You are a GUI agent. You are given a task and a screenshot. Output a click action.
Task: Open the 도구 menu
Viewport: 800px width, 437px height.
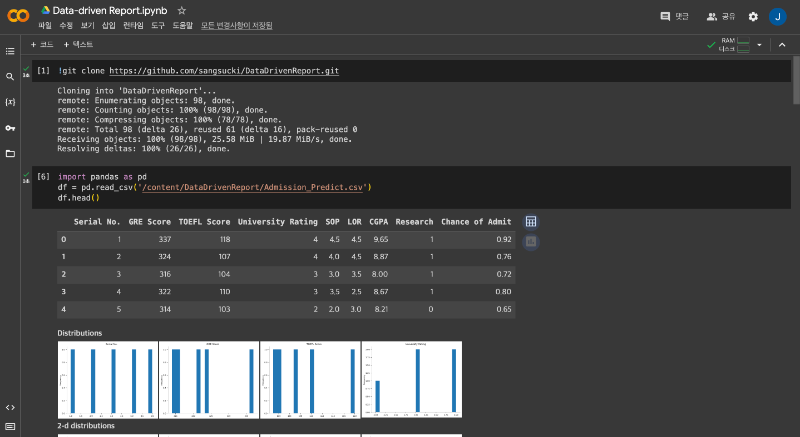tap(158, 25)
